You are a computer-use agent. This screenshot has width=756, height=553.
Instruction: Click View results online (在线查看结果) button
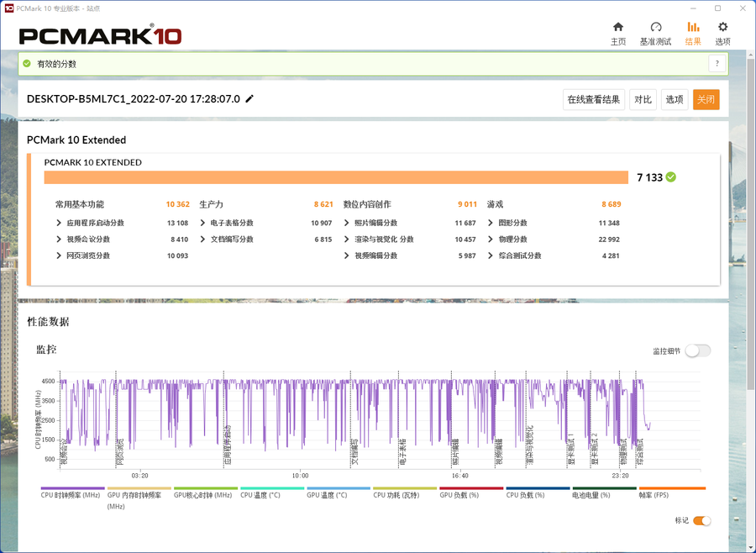coord(594,100)
